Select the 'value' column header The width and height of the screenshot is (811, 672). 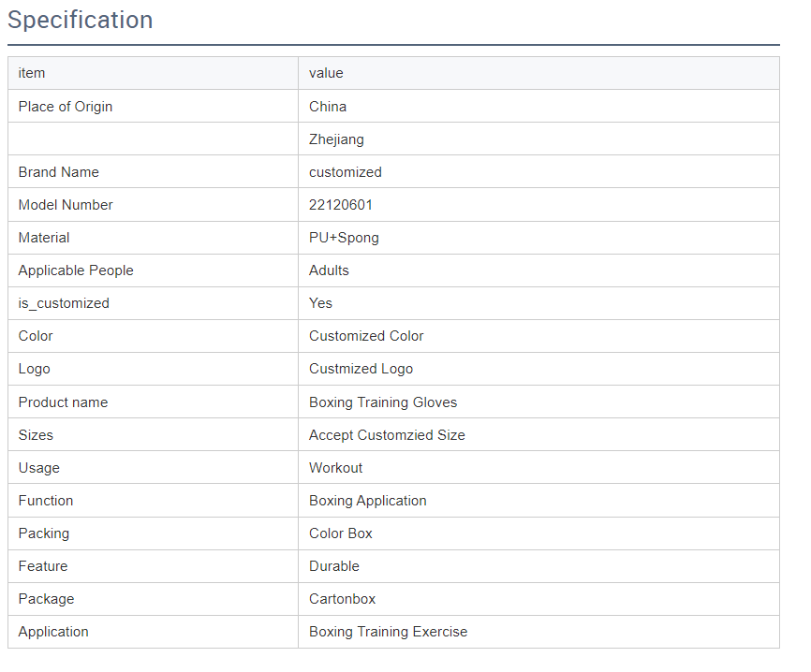point(326,73)
